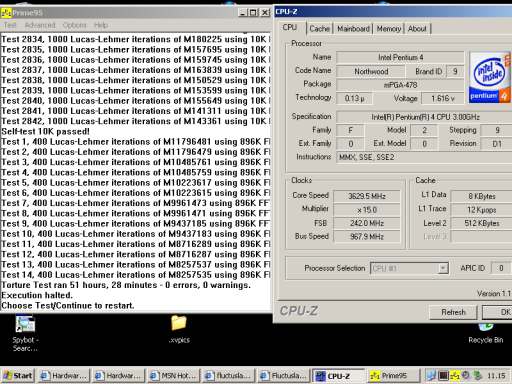The height and width of the screenshot is (384, 512).
Task: Maximize the Prime95 window
Action: tap(253, 13)
